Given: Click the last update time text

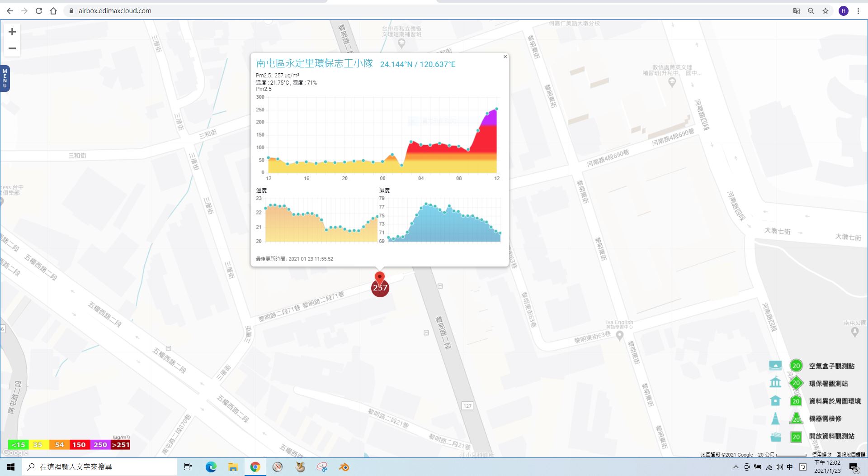Looking at the screenshot, I should point(294,259).
